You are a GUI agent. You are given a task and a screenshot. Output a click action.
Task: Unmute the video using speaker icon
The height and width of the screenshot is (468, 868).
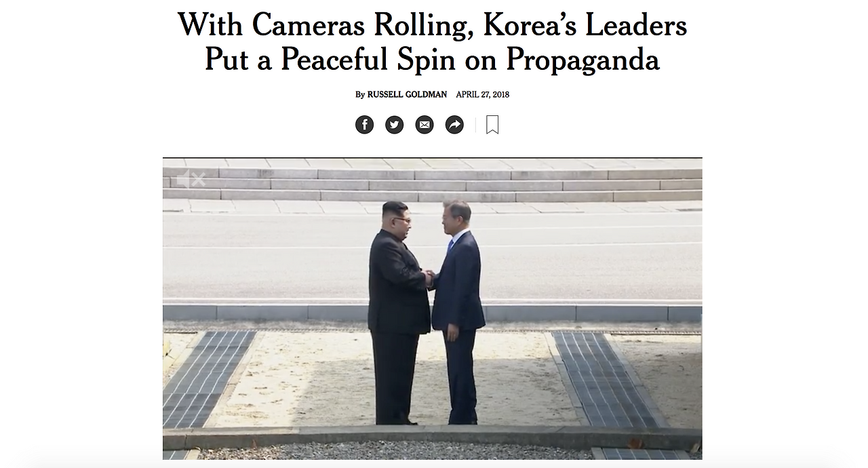[x=191, y=180]
